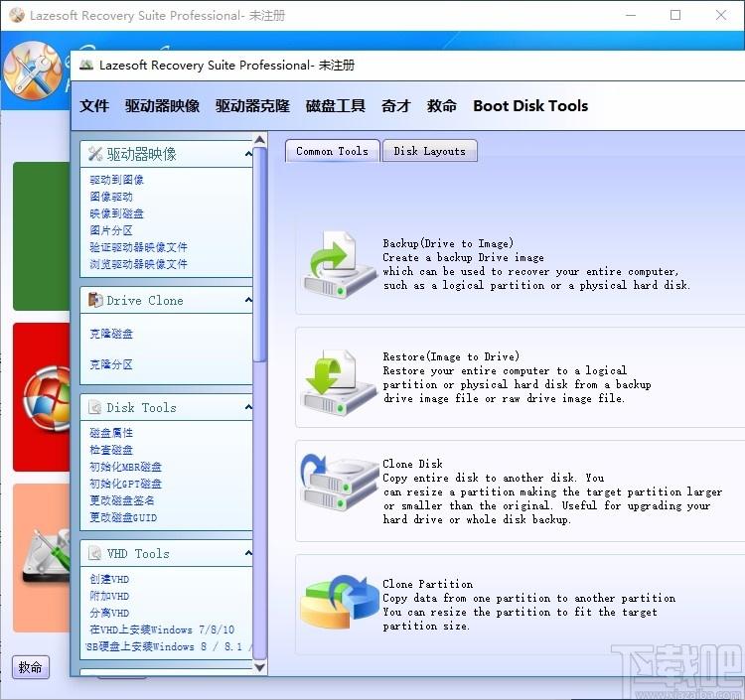Image resolution: width=745 pixels, height=700 pixels.
Task: Click the Clone Partition description text
Action: pyautogui.click(x=528, y=605)
